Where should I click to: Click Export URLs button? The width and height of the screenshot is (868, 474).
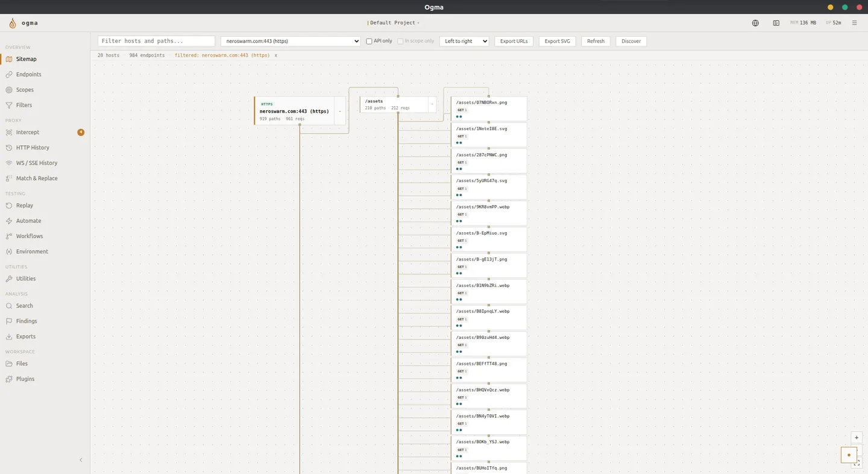coord(514,41)
